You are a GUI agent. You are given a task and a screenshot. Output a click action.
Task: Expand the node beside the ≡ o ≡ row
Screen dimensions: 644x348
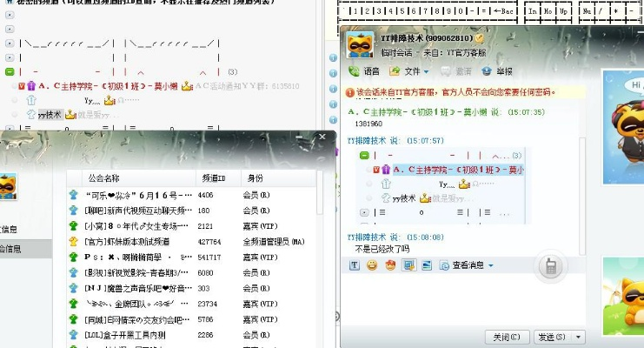click(10, 129)
